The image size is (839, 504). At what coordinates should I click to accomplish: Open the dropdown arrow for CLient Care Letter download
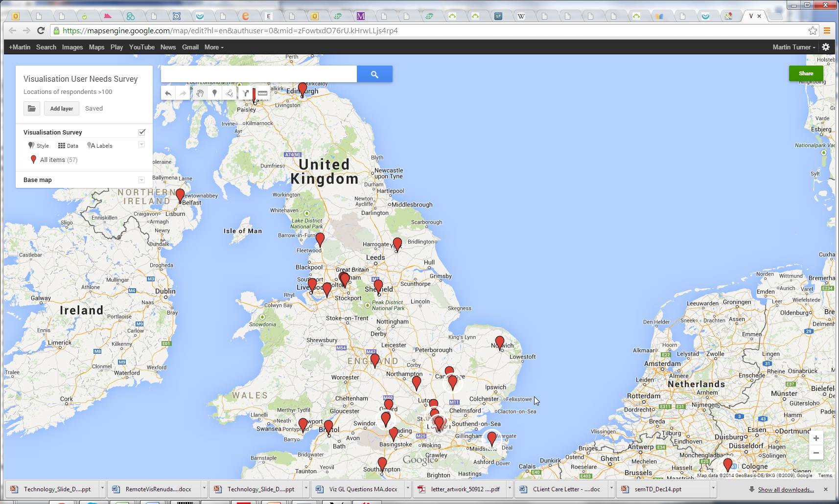pos(611,488)
